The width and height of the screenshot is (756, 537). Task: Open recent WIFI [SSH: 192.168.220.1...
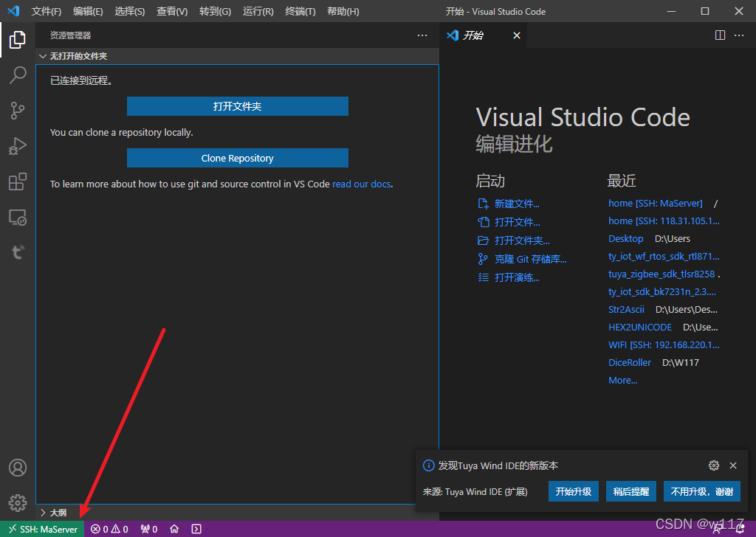pos(664,344)
